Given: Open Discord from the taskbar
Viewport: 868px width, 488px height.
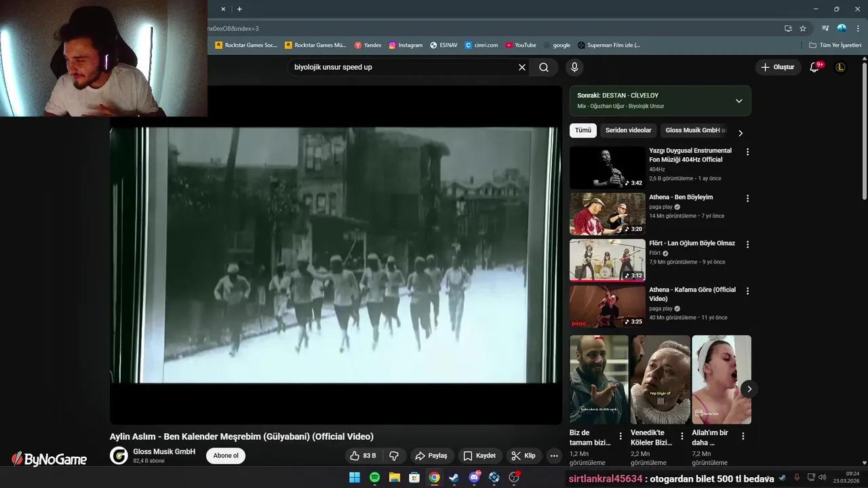Looking at the screenshot, I should coord(474,478).
